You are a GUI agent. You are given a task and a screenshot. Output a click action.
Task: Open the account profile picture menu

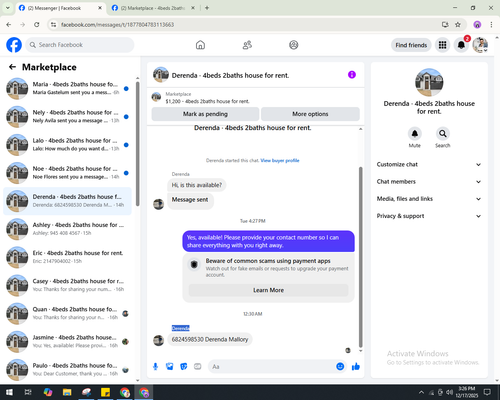(x=480, y=45)
